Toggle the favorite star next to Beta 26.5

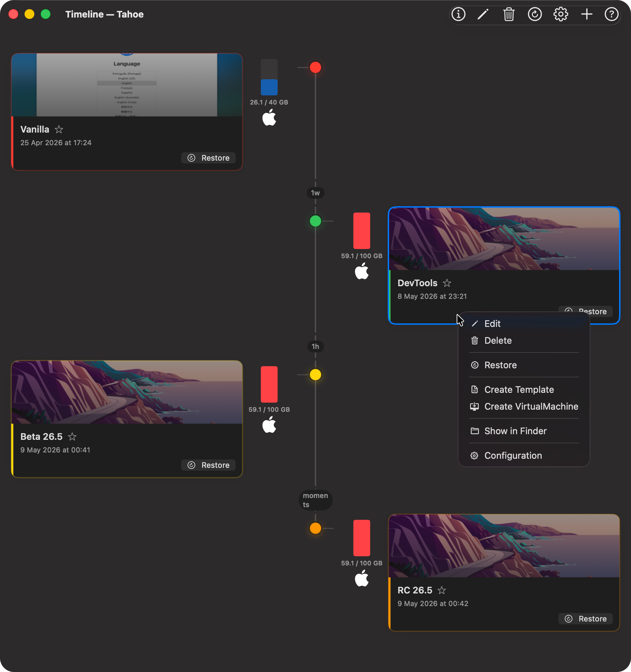72,437
